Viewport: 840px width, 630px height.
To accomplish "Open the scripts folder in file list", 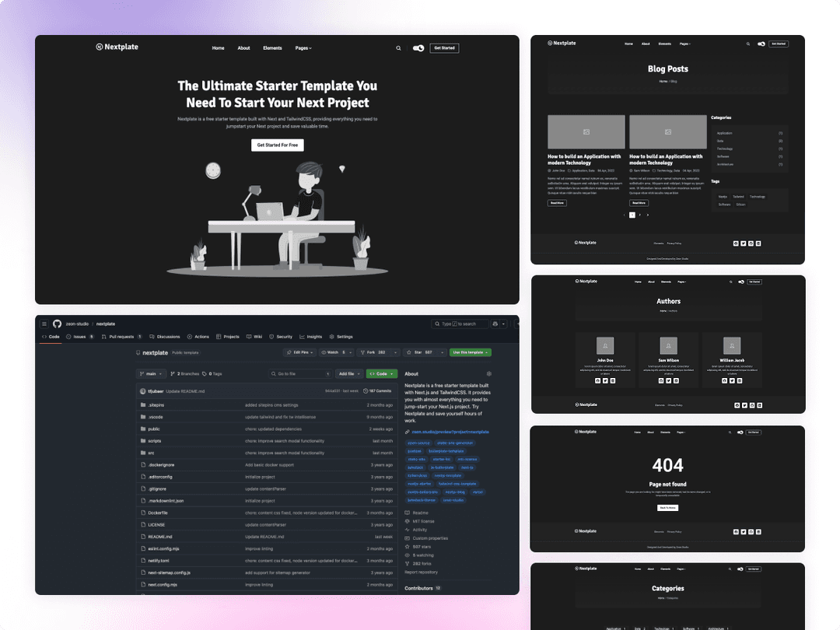I will (x=155, y=441).
